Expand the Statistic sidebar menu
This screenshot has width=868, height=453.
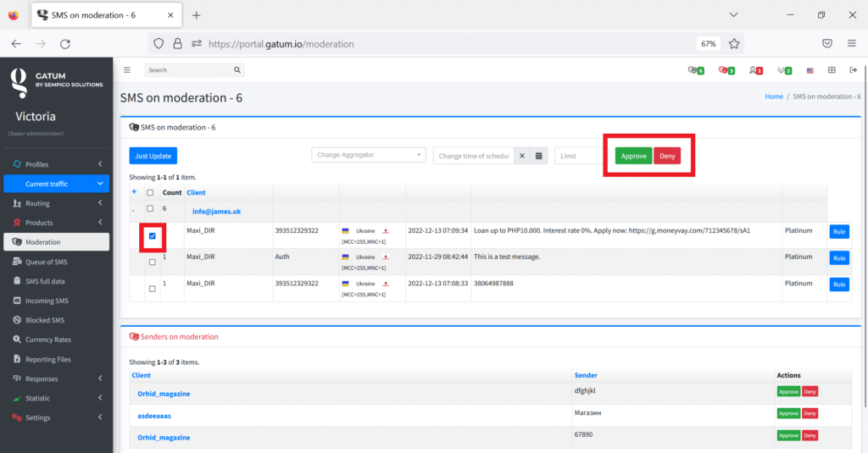pyautogui.click(x=57, y=398)
